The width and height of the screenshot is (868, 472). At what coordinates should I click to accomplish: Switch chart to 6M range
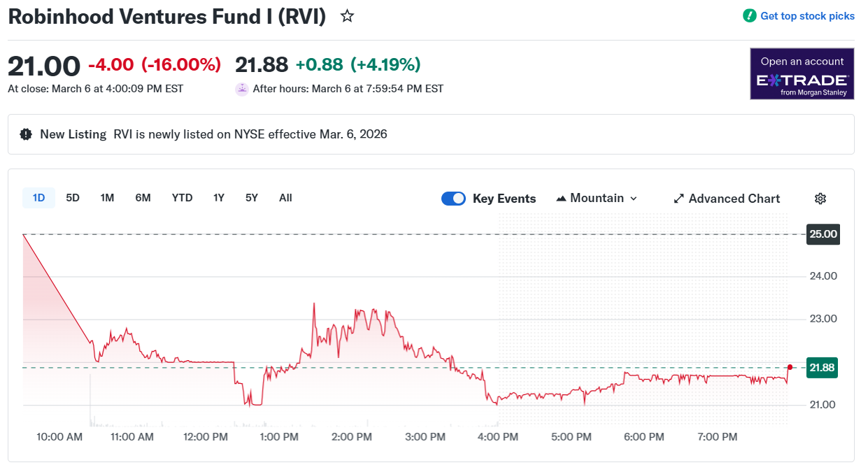point(143,198)
